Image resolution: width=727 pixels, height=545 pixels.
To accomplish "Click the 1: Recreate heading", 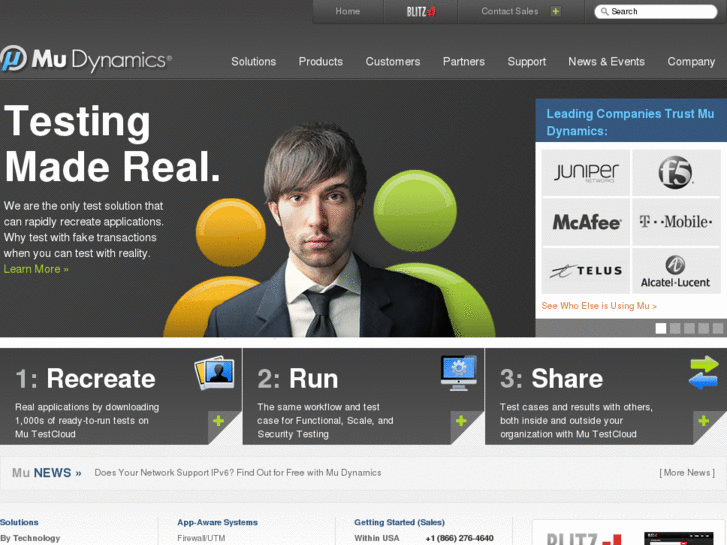I will pos(85,378).
